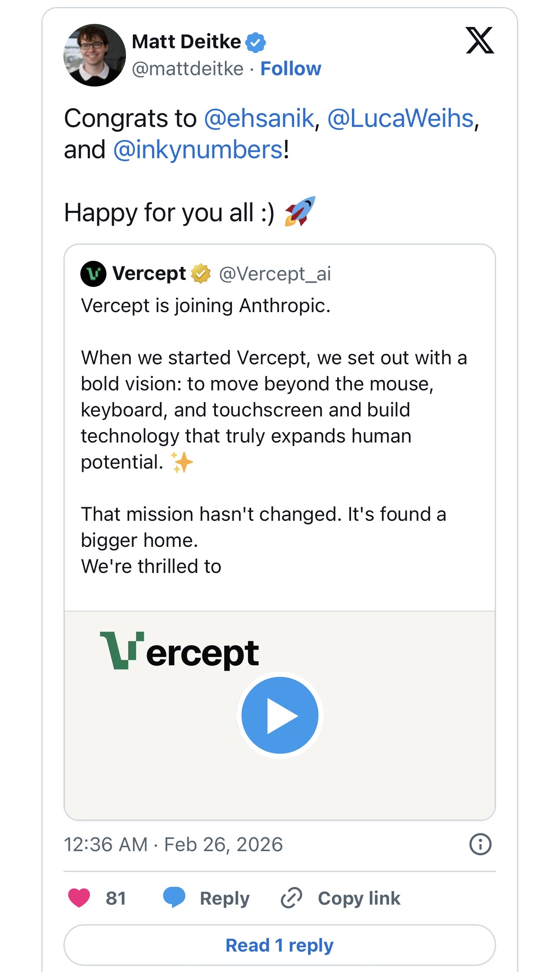560x972 pixels.
Task: Click the info circle icon
Action: coord(480,844)
